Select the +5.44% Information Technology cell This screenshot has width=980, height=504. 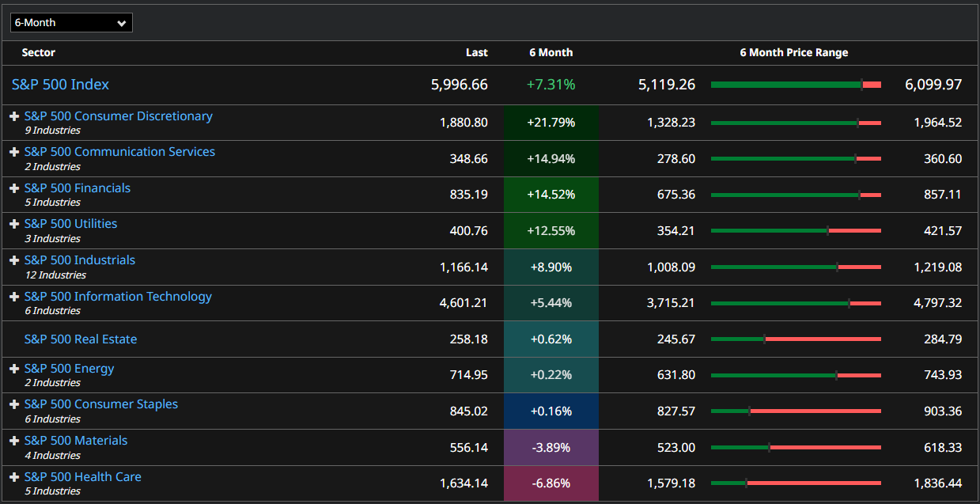point(551,303)
